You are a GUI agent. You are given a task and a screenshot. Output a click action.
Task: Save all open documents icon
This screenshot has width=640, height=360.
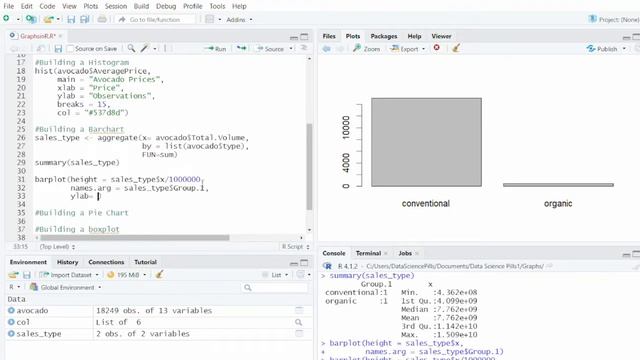[x=84, y=19]
